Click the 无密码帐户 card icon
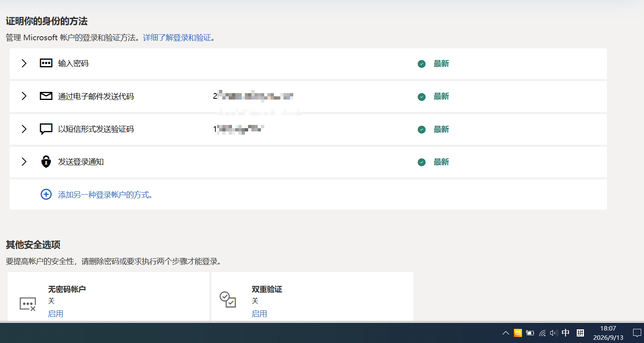This screenshot has width=644, height=343. (x=28, y=304)
